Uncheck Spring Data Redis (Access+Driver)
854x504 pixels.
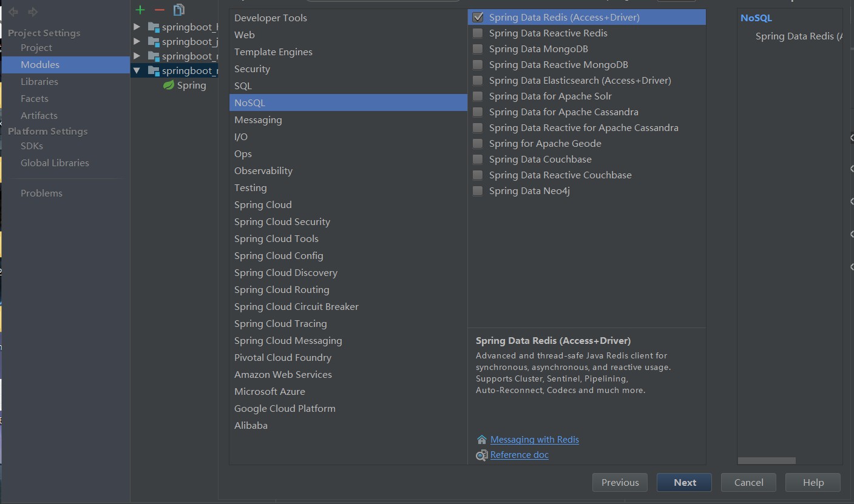(x=478, y=18)
